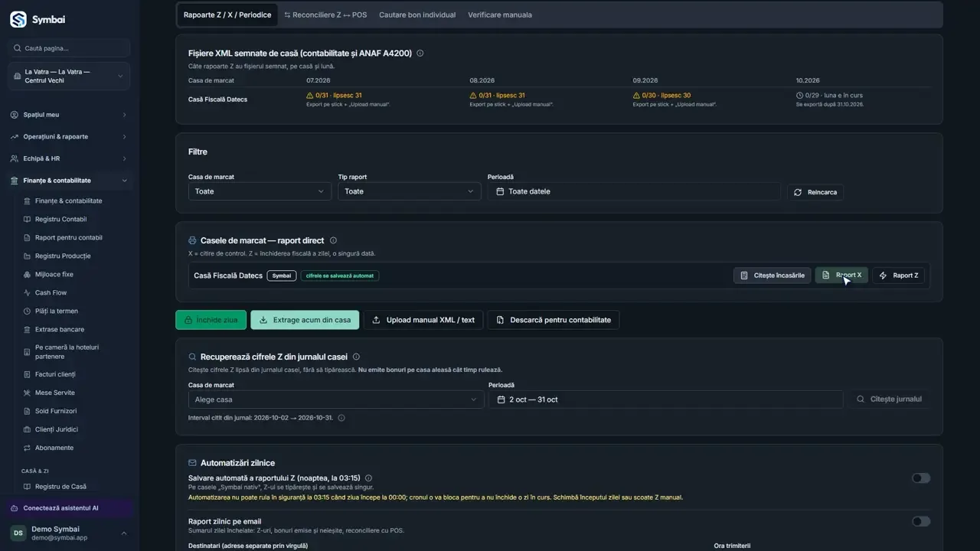Screen dimensions: 980x551
Task: Switch to Reconciliere Z ↔ POS tab
Action: coord(325,15)
